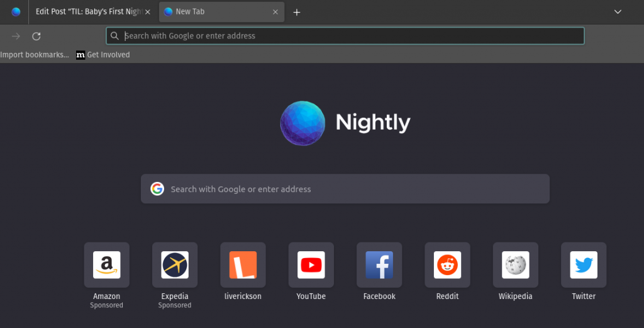
Task: Focus the center page search box
Action: click(345, 189)
